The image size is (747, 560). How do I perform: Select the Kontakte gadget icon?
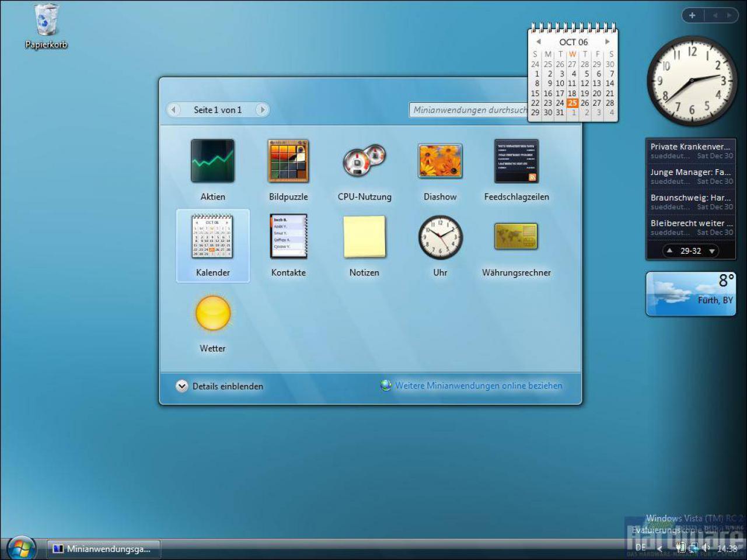[288, 236]
